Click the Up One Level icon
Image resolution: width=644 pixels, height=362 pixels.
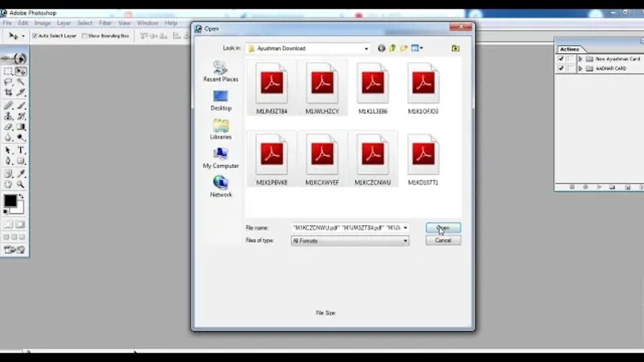(392, 48)
